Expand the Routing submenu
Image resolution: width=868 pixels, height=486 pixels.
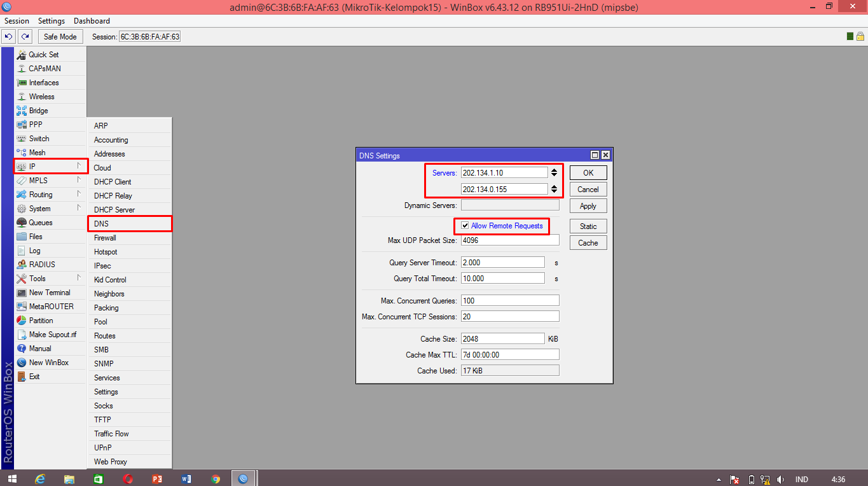click(50, 195)
